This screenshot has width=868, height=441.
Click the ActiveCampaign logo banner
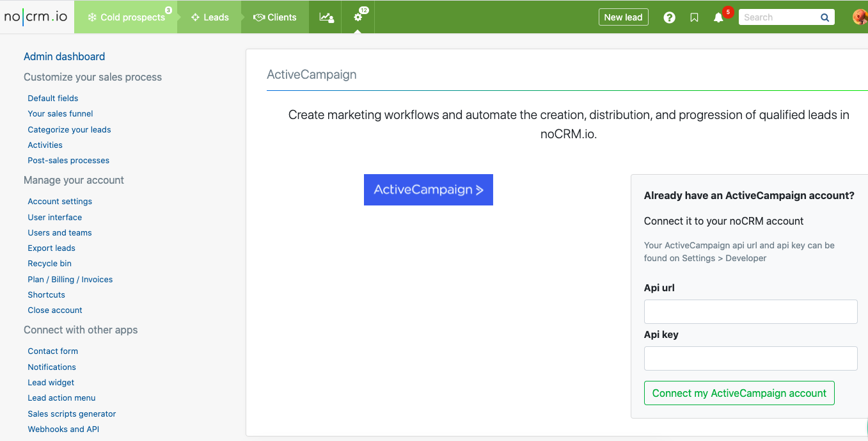pyautogui.click(x=428, y=189)
